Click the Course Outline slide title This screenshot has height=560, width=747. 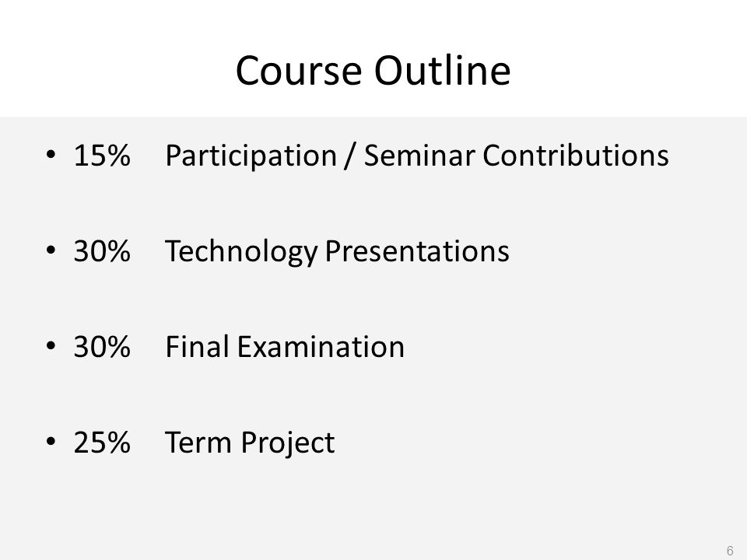click(373, 71)
